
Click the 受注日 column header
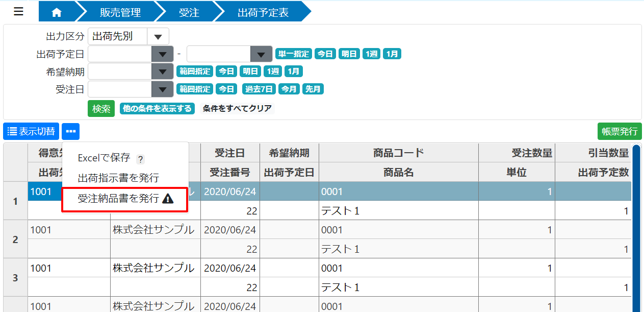click(x=229, y=153)
